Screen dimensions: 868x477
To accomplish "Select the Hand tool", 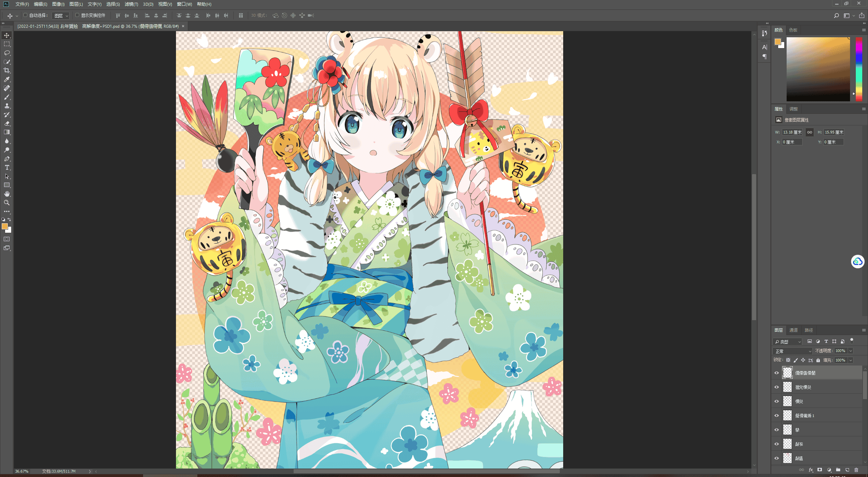I will tap(7, 194).
